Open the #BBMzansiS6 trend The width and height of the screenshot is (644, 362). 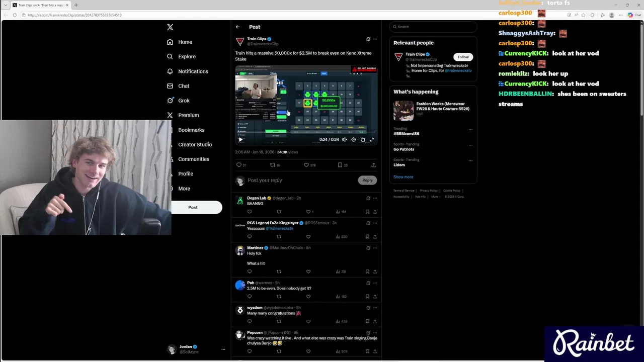pyautogui.click(x=407, y=134)
